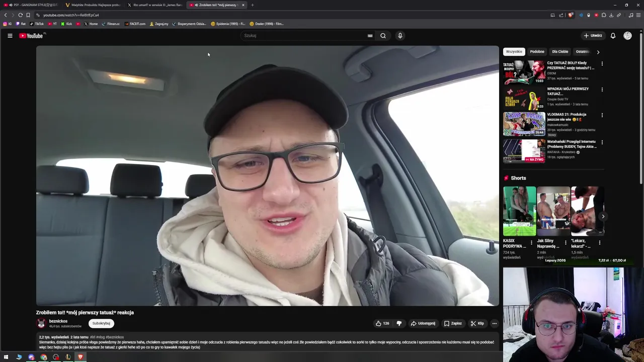Screen dimensions: 644x362
Task: Click the main video player
Action: pyautogui.click(x=267, y=175)
